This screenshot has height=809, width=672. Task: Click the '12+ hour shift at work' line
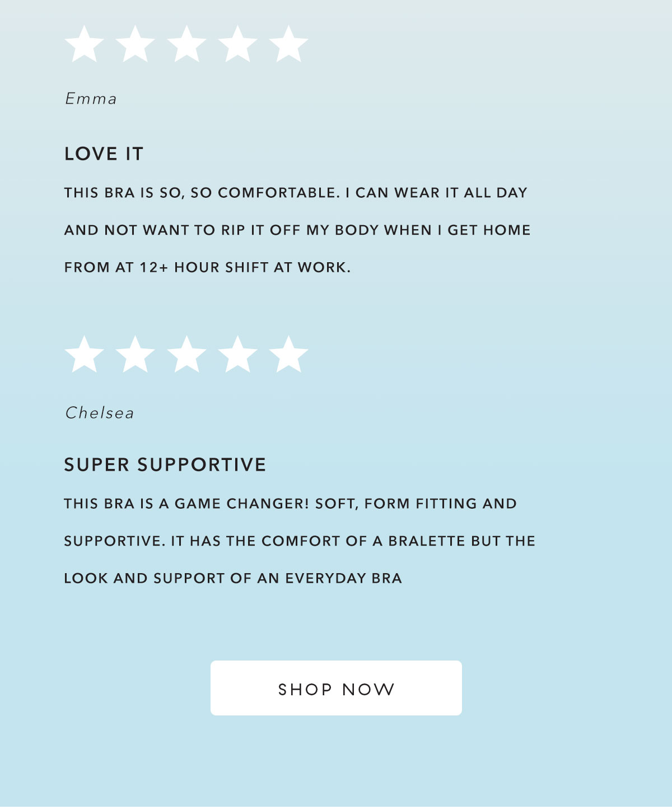click(x=207, y=267)
